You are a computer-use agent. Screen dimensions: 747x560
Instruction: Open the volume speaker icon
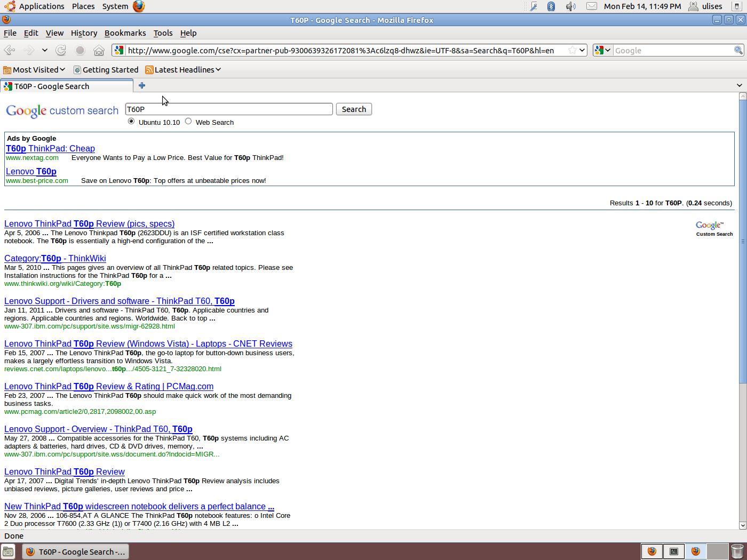pos(570,6)
